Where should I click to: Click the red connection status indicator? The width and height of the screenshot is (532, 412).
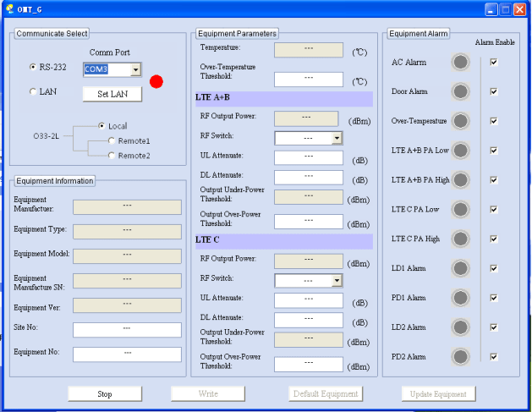point(156,81)
